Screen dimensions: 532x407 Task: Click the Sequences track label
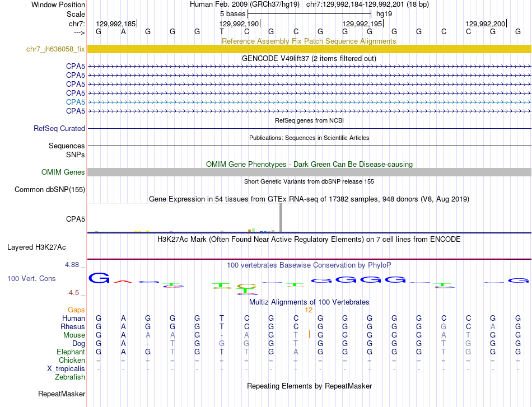pyautogui.click(x=67, y=146)
